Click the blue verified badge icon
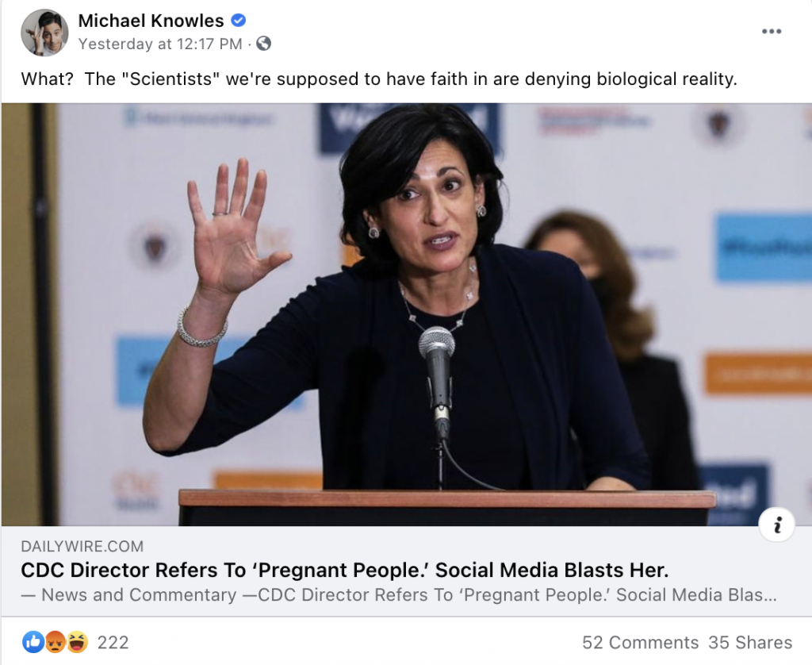This screenshot has width=812, height=665. pos(238,21)
